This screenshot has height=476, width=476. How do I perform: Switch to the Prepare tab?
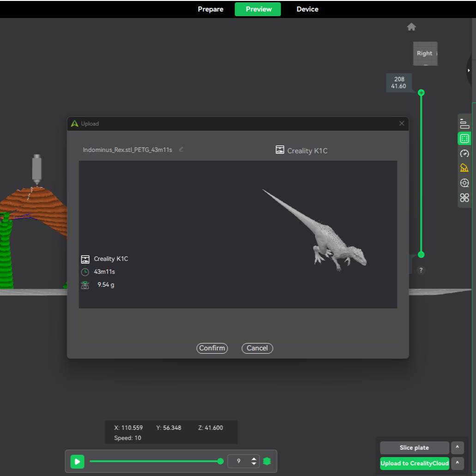[x=211, y=9]
